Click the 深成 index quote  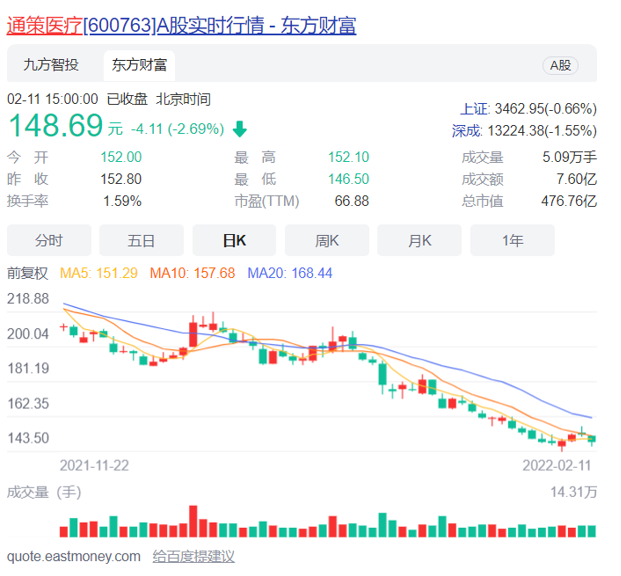(x=524, y=130)
